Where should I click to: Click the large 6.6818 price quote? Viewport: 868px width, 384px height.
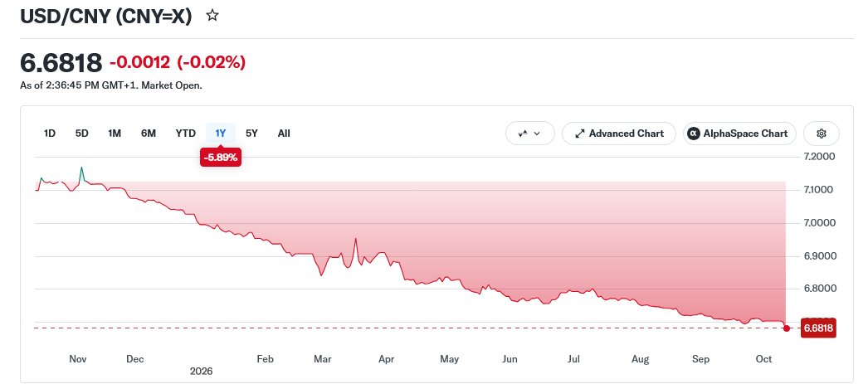[x=61, y=63]
